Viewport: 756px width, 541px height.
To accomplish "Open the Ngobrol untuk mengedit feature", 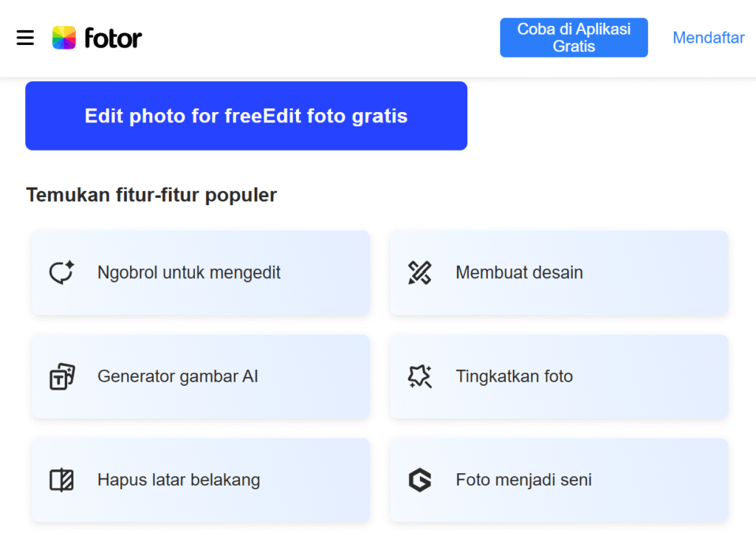I will (200, 272).
